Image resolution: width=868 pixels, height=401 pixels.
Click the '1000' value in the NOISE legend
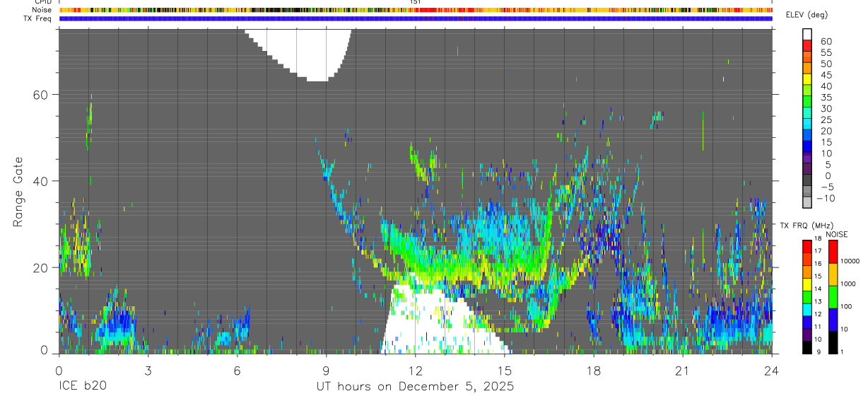pyautogui.click(x=849, y=284)
